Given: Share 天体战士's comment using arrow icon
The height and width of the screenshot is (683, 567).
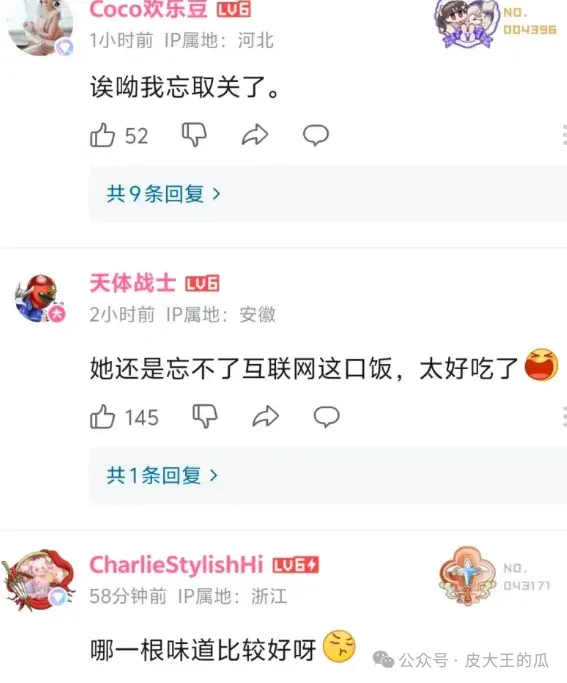Looking at the screenshot, I should [266, 416].
